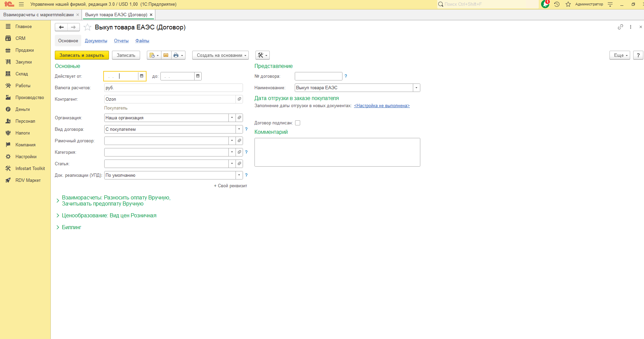Open the wrench tools toolbar button
644x339 pixels.
click(262, 55)
